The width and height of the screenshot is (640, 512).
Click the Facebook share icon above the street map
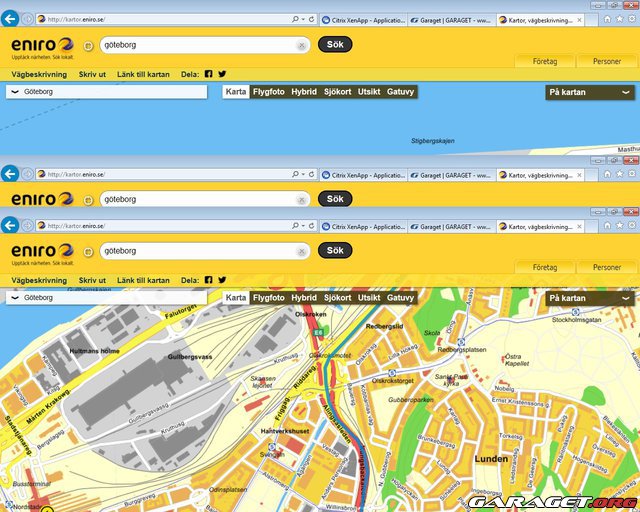[209, 281]
